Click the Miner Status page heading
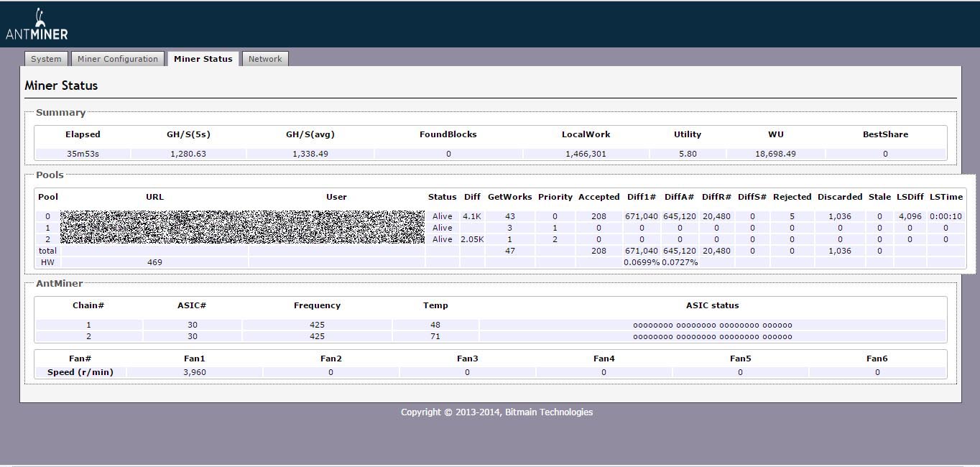Viewport: 980px width, 467px height. point(61,85)
